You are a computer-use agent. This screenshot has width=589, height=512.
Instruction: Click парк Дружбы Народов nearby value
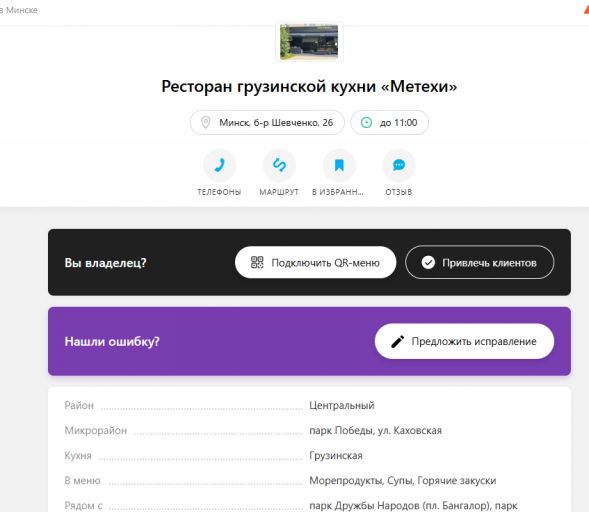[413, 506]
